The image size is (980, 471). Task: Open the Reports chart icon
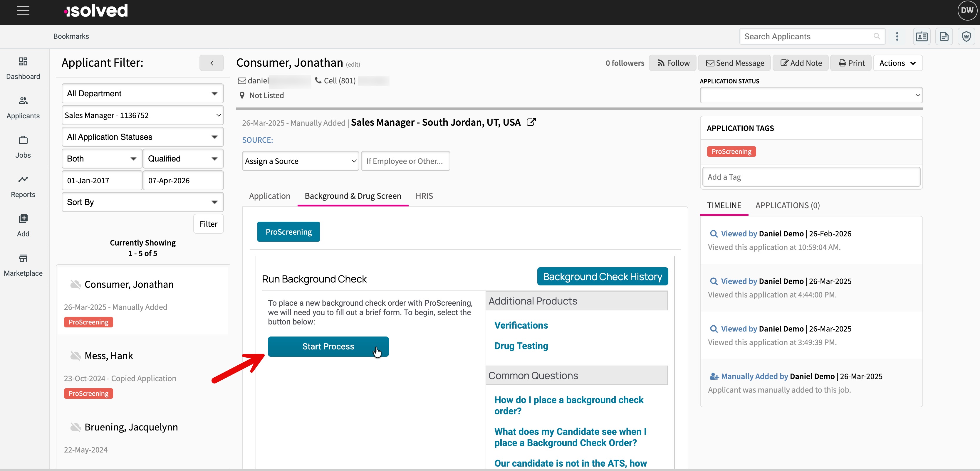(23, 179)
